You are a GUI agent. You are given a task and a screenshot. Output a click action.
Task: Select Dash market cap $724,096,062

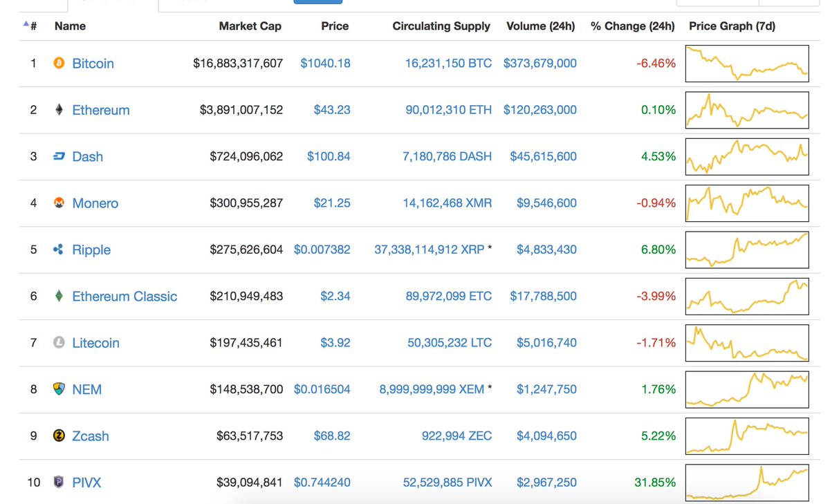click(246, 156)
